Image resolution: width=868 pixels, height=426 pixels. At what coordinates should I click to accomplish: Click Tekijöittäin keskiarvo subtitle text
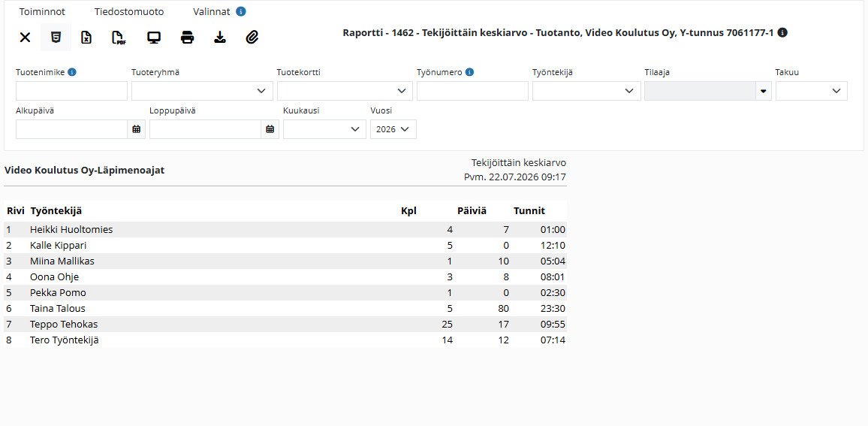click(x=519, y=163)
